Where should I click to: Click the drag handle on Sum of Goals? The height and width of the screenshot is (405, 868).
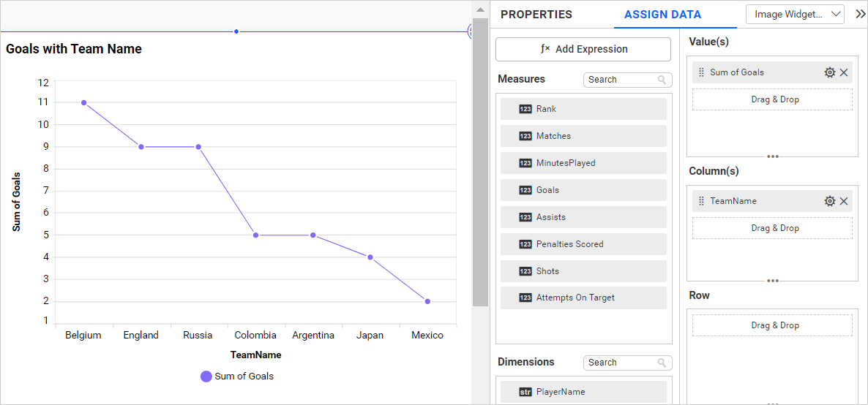click(702, 72)
